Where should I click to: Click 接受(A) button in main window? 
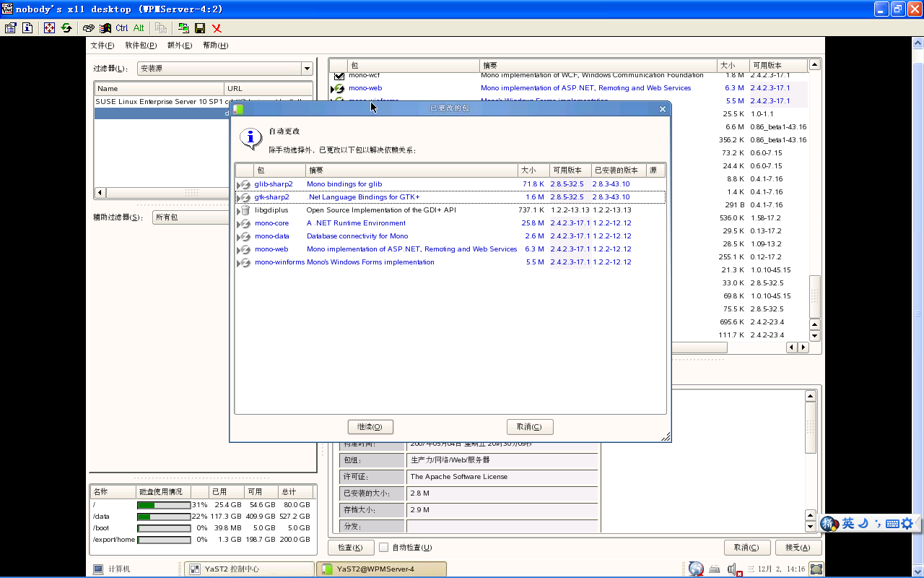click(798, 548)
